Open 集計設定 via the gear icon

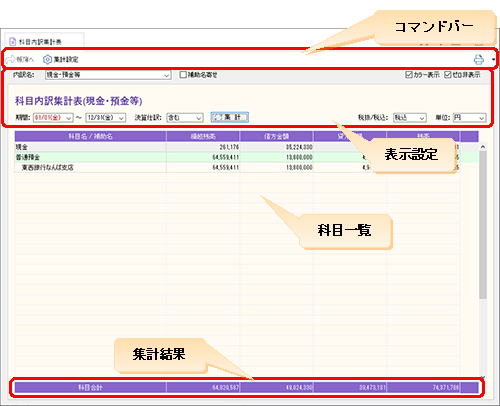click(47, 60)
